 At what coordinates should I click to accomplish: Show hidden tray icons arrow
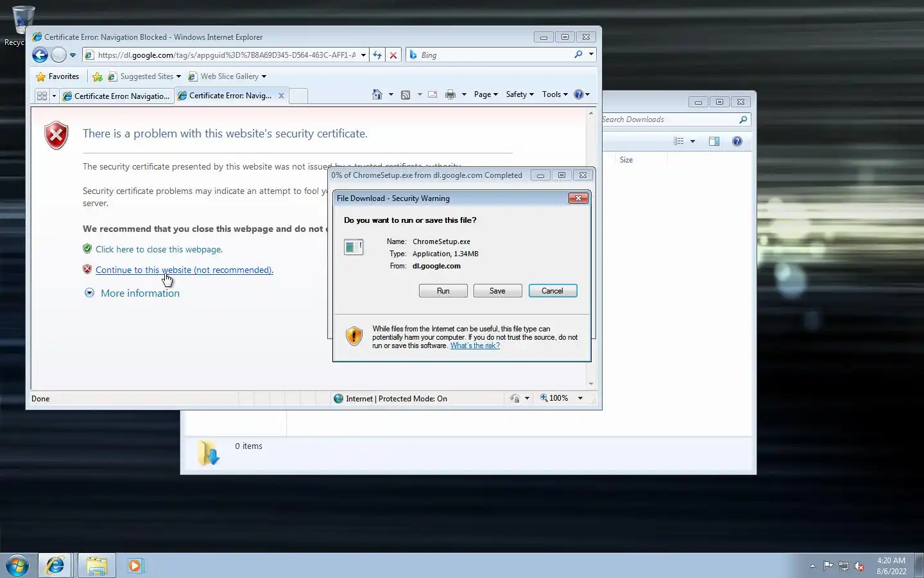click(x=812, y=566)
